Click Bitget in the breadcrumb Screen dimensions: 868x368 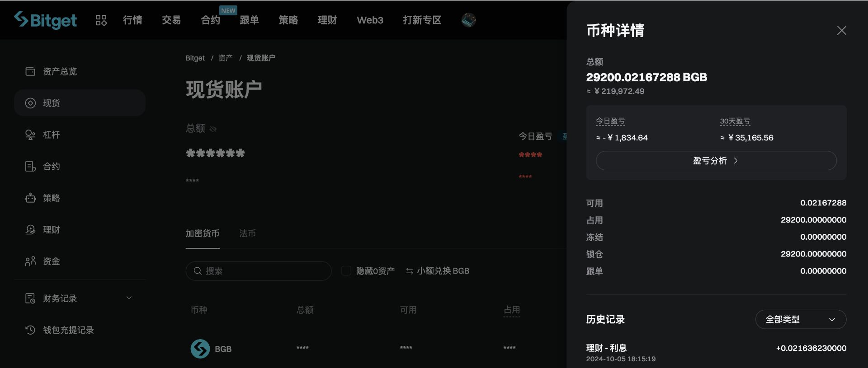[195, 58]
